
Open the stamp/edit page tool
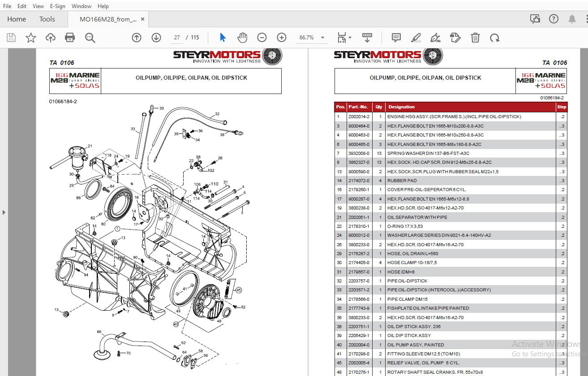455,38
